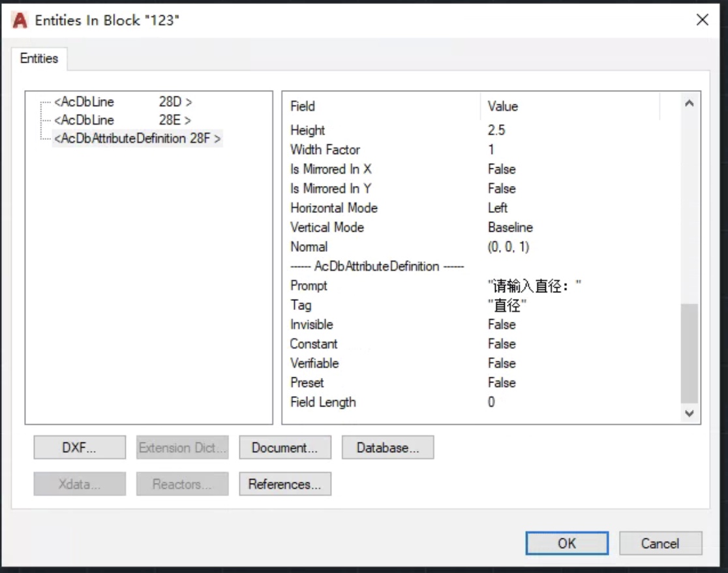Close the Entities In Block dialog

click(x=703, y=20)
